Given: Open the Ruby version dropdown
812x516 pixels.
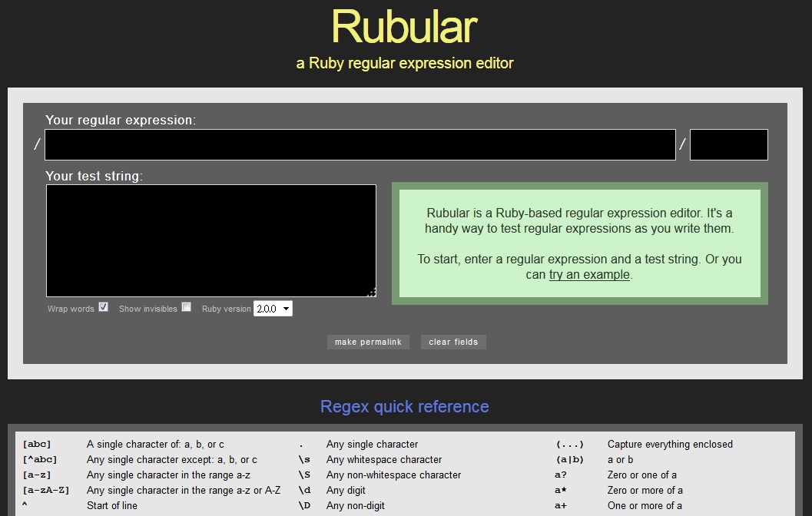Looking at the screenshot, I should click(273, 309).
